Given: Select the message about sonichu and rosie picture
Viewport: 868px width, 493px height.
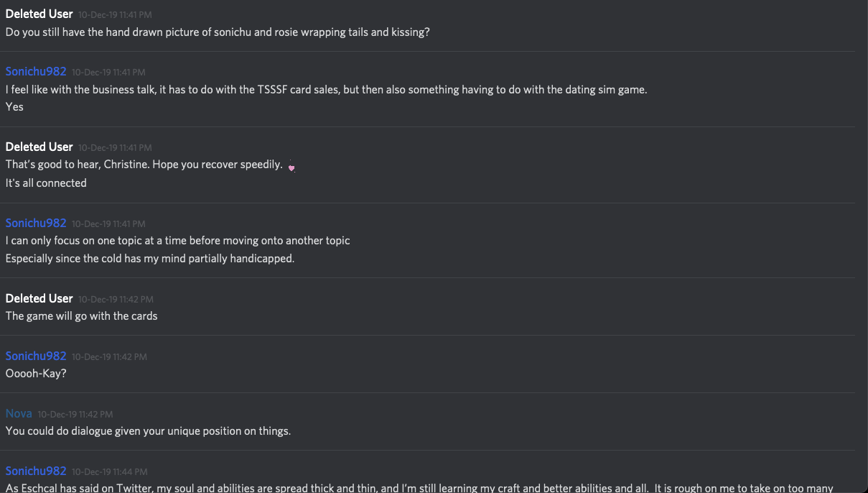Looking at the screenshot, I should (x=218, y=32).
